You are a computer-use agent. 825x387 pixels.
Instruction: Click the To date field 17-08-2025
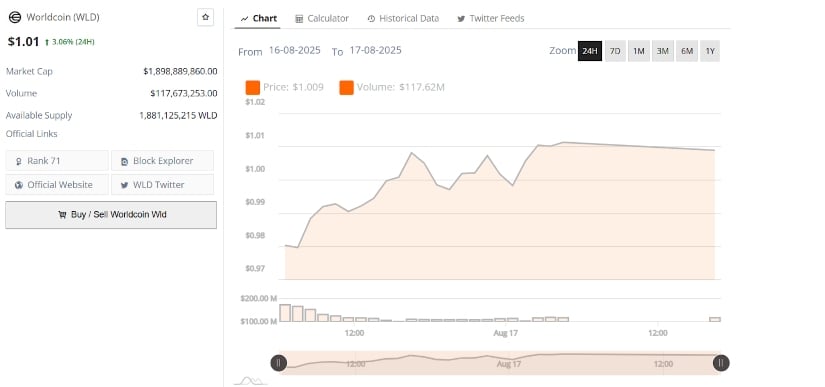pos(375,50)
